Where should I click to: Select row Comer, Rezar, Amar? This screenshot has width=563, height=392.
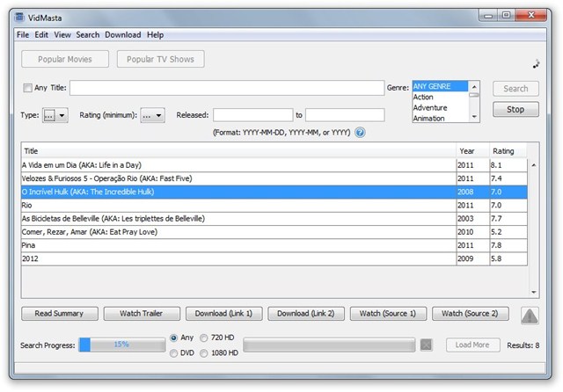274,232
